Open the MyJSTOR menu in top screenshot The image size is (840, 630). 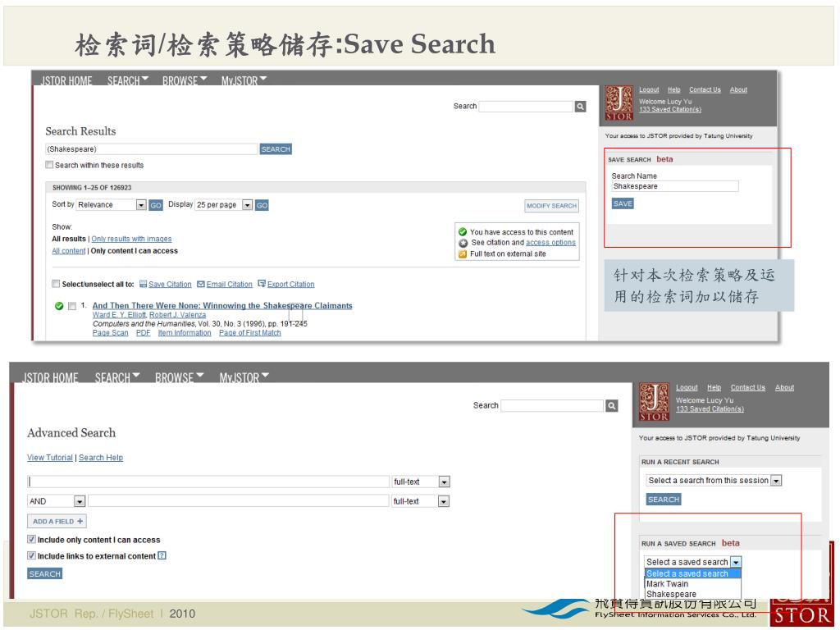pyautogui.click(x=244, y=81)
